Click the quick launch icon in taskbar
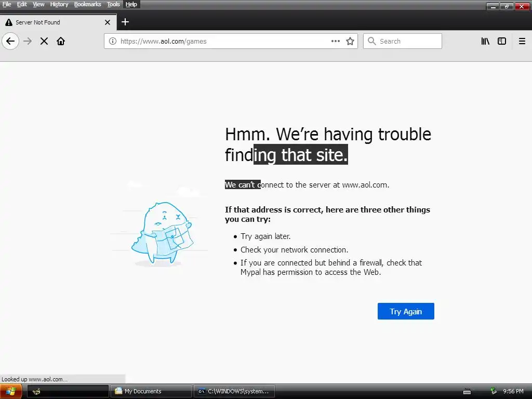532x399 pixels. pyautogui.click(x=36, y=391)
